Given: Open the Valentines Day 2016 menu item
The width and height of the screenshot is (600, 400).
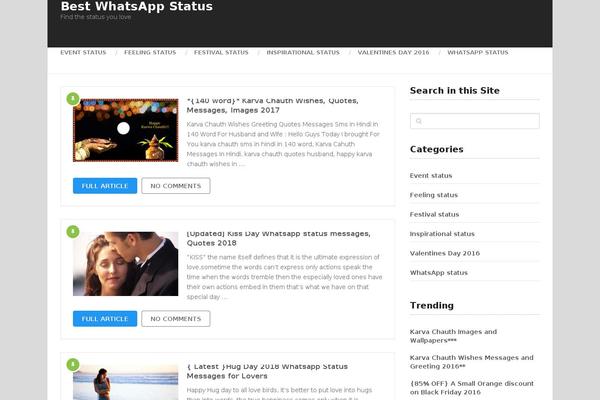Looking at the screenshot, I should tap(393, 52).
